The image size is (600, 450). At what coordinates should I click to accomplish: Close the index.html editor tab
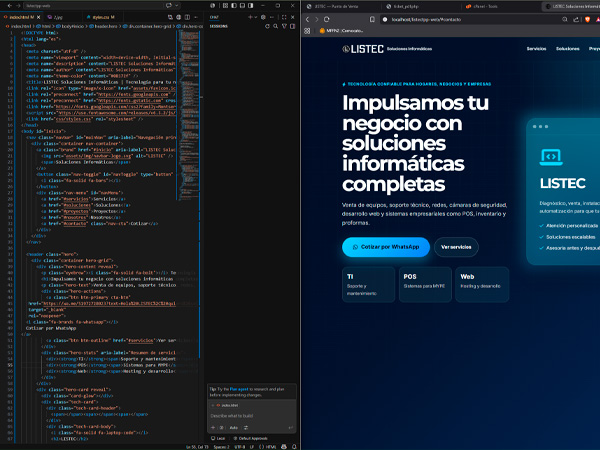click(x=39, y=17)
